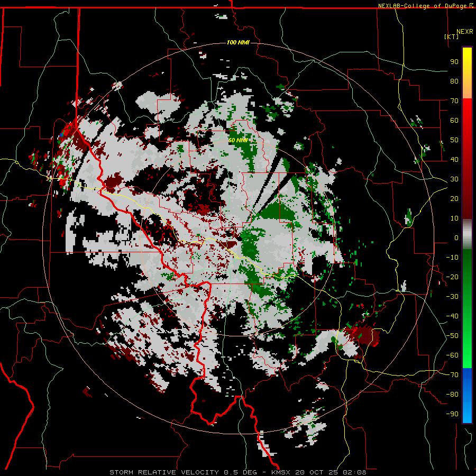Click the -70 value on velocity scale
Viewport: 476px width, 476px height.
pos(452,375)
